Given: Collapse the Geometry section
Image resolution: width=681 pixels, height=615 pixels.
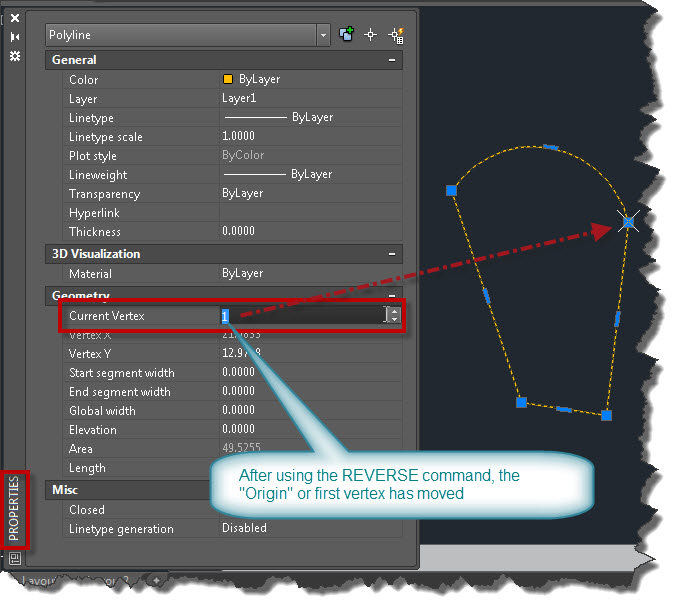Looking at the screenshot, I should coord(393,296).
